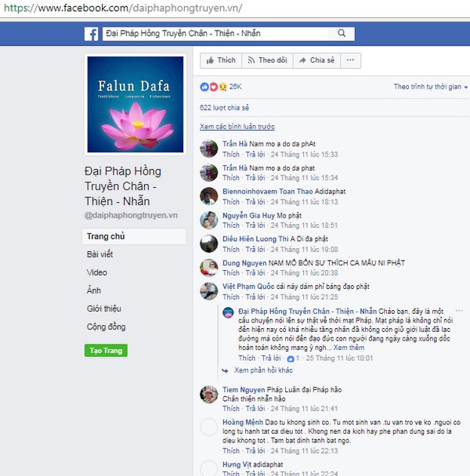
Task: Open the three-dots more options button
Action: 350,60
